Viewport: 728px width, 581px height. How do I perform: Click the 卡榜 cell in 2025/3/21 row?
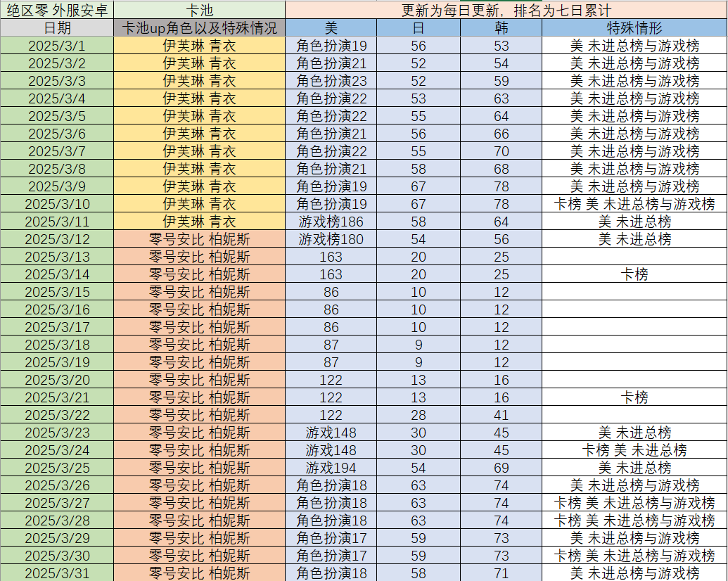click(x=634, y=397)
